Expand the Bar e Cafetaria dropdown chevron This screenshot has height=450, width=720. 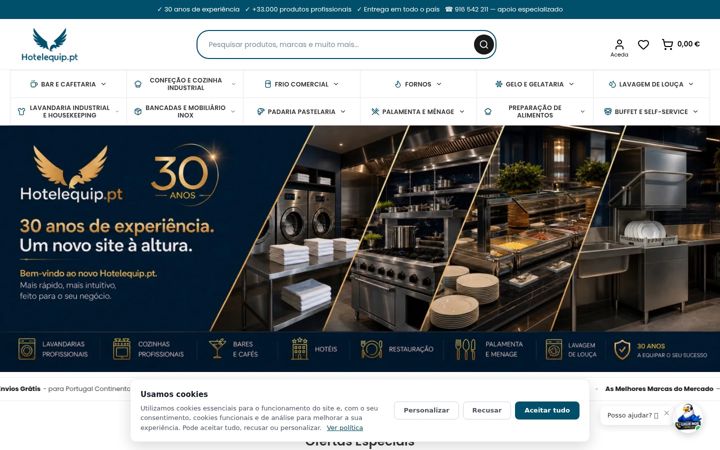click(x=103, y=84)
